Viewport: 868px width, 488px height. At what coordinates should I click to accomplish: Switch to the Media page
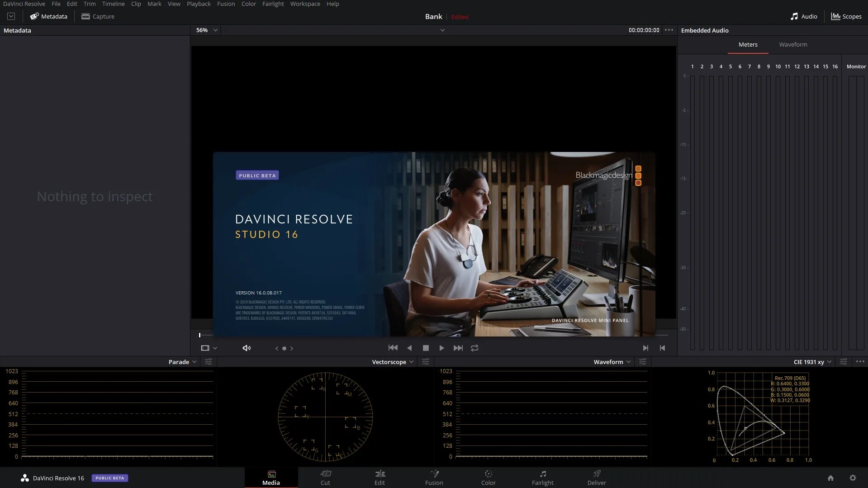click(x=271, y=478)
